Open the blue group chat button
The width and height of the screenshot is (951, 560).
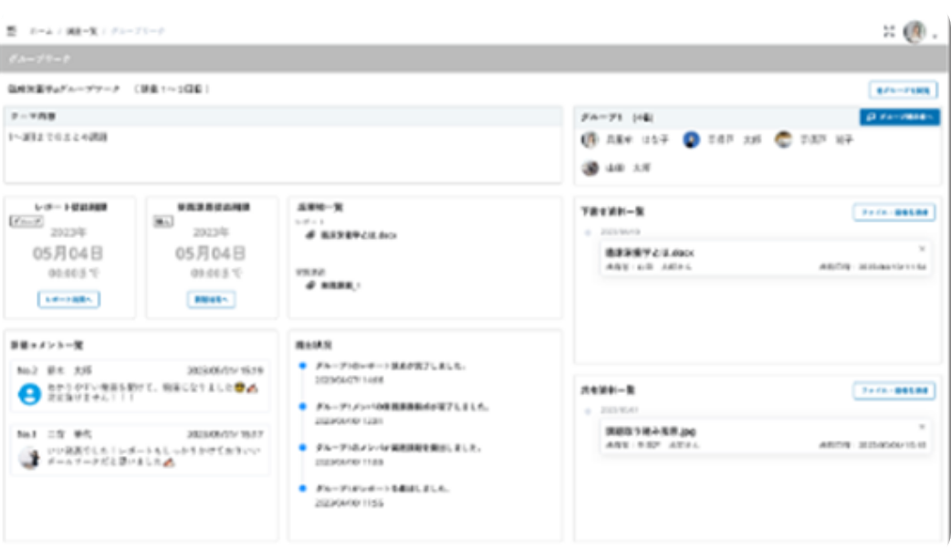899,117
